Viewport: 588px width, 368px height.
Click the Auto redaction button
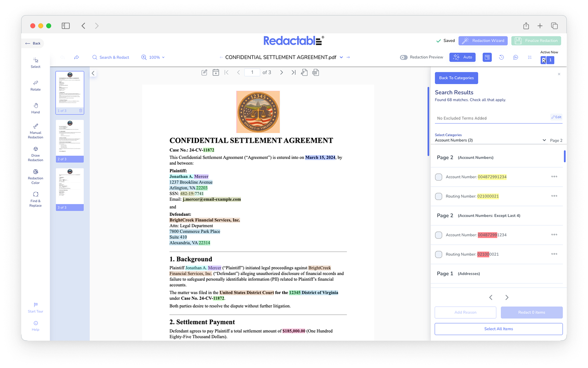(463, 57)
